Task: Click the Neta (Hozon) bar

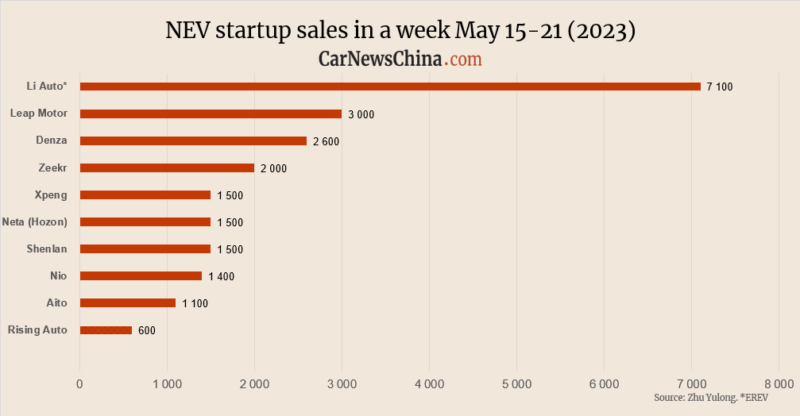Action: click(145, 222)
